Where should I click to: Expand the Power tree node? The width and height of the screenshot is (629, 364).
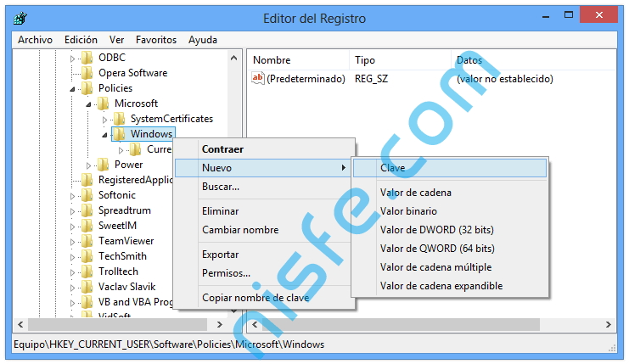[89, 165]
